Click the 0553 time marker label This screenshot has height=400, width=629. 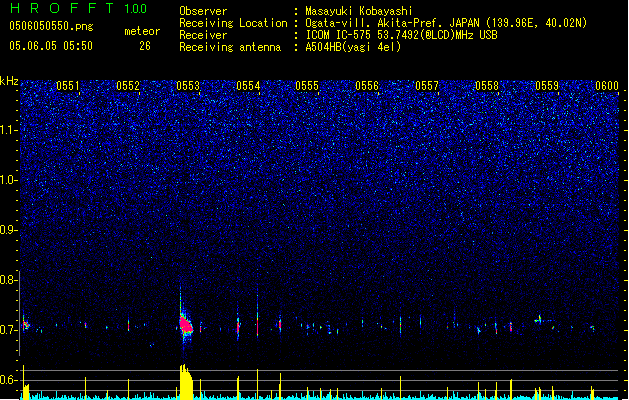[x=188, y=86]
